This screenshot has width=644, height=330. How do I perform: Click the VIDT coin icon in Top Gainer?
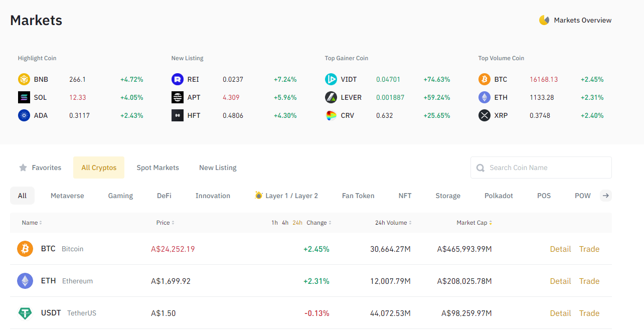click(331, 79)
